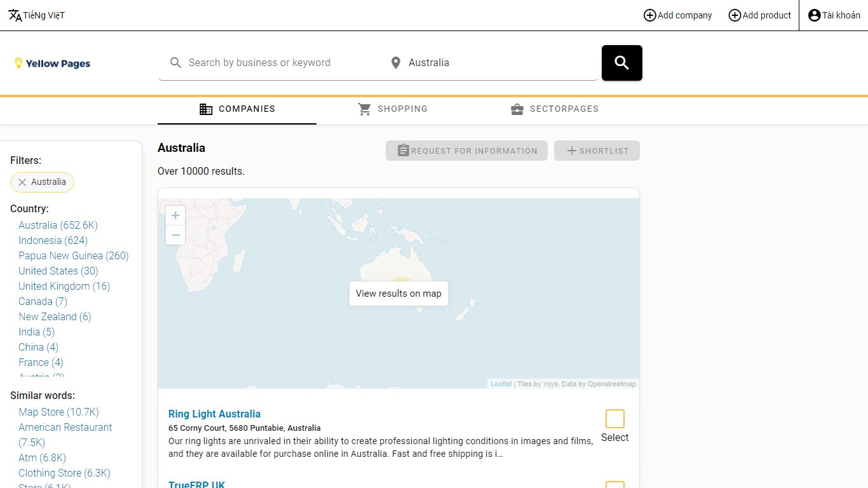Click the Ring Light Australia address text

click(245, 428)
